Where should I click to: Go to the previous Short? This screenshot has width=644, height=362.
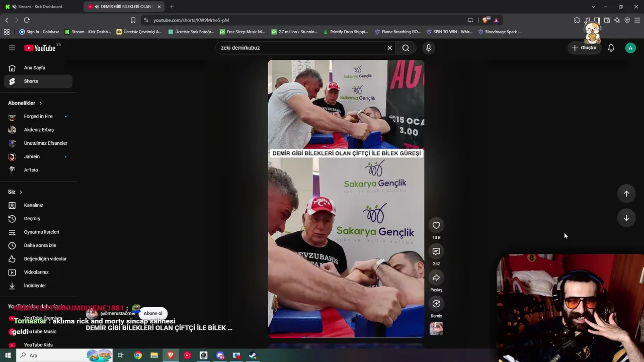pos(626,194)
